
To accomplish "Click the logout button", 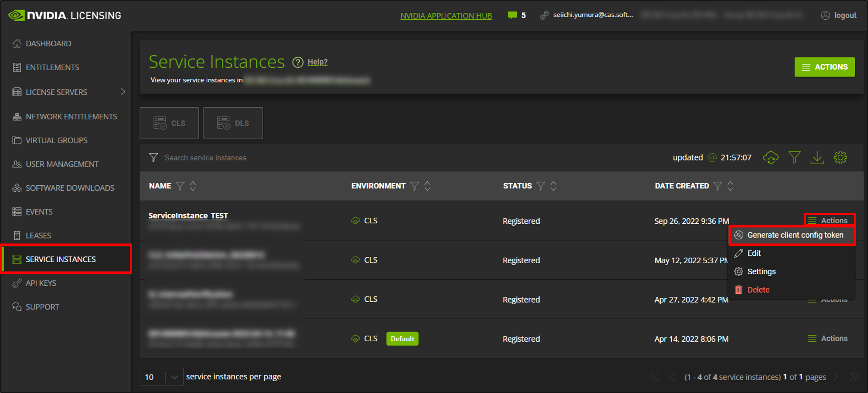I will coord(839,15).
